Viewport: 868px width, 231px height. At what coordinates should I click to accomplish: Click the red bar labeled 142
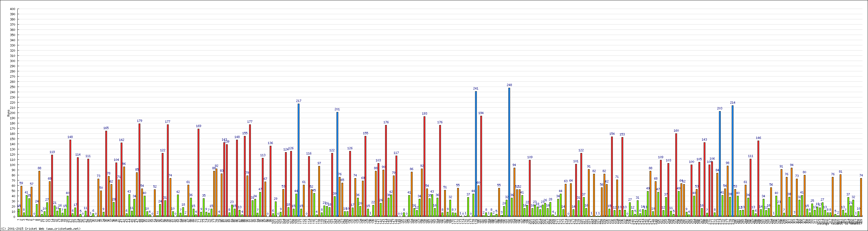122,180
